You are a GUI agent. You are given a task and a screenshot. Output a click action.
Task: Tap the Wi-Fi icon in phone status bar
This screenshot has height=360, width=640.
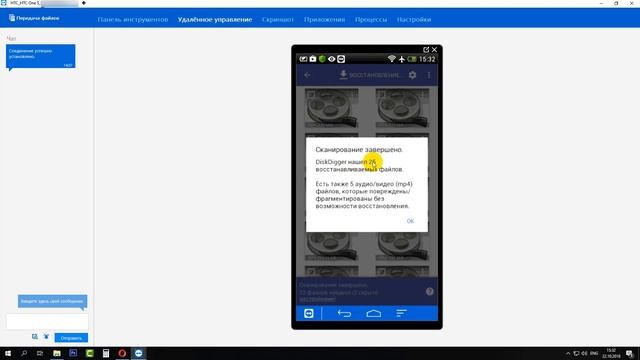pyautogui.click(x=391, y=59)
